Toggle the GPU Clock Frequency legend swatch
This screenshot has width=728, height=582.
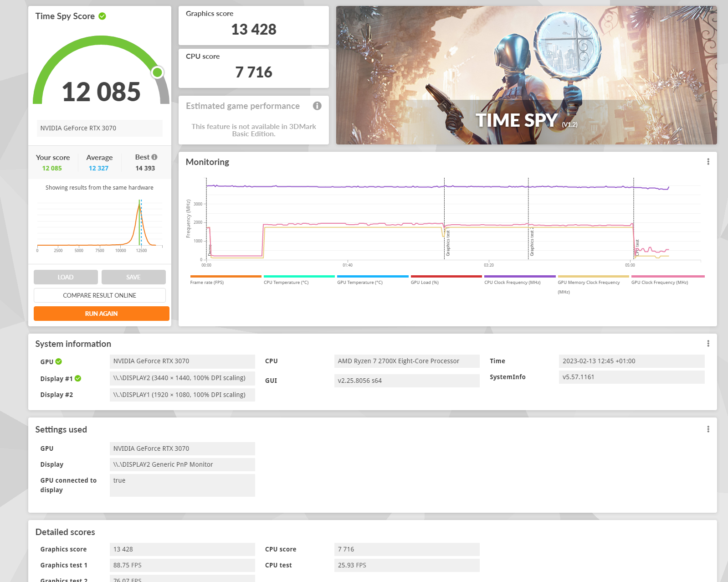(668, 276)
